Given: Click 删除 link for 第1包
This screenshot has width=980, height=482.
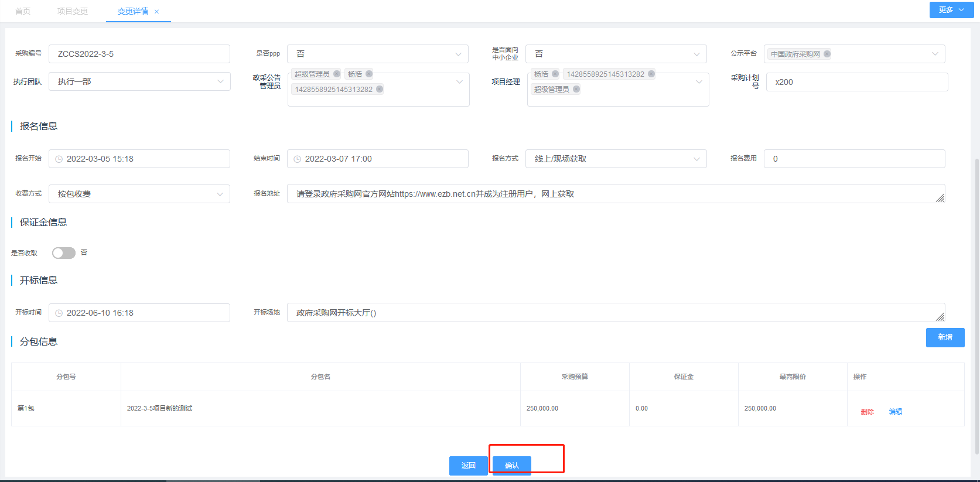Looking at the screenshot, I should point(867,412).
